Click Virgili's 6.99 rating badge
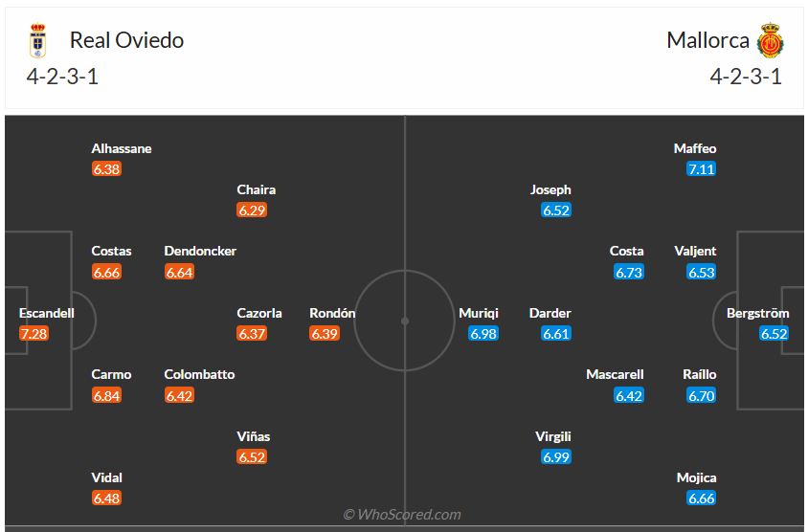 pos(556,457)
